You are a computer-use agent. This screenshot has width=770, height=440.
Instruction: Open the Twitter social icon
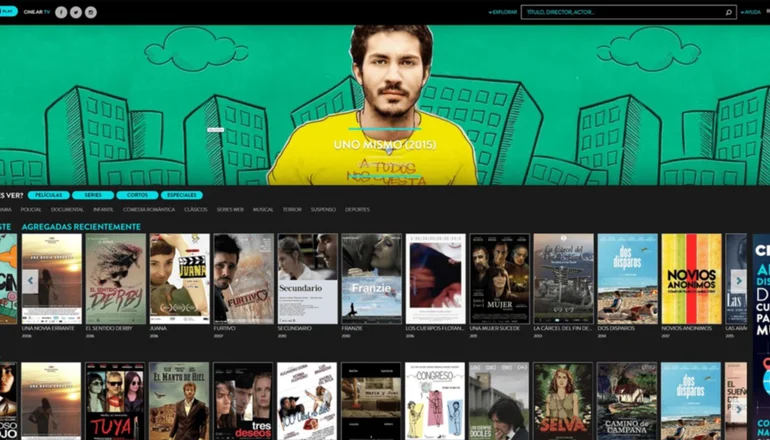click(76, 12)
